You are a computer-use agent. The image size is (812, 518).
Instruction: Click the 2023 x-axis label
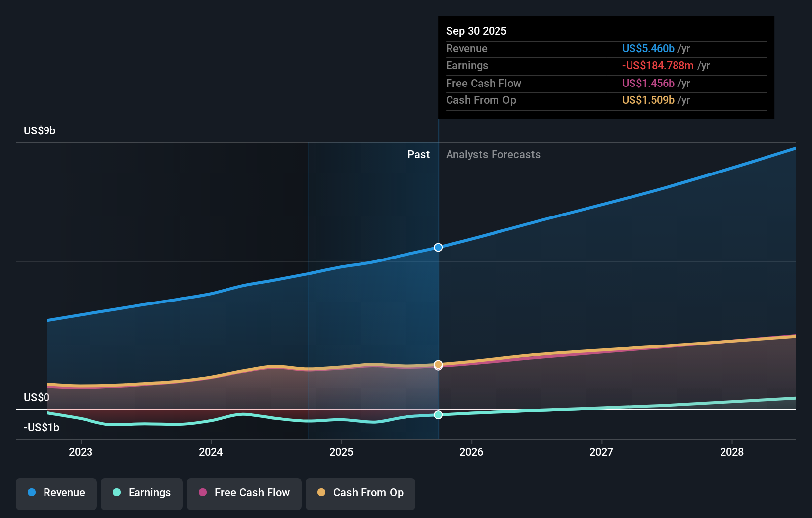point(81,452)
